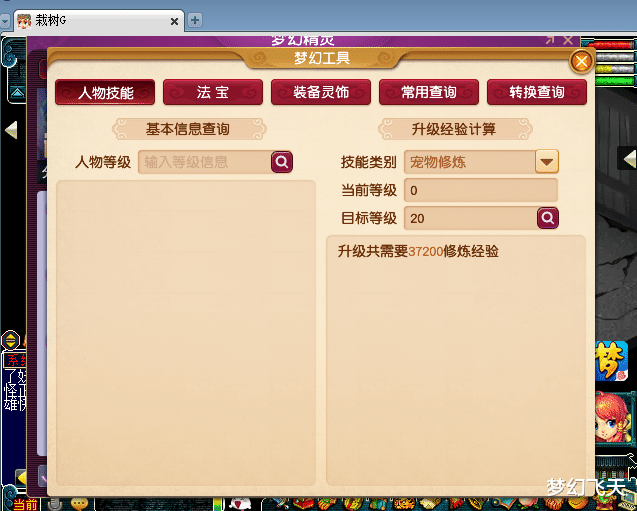The width and height of the screenshot is (637, 511).
Task: Select the 装备灵饰 tab
Action: tap(321, 92)
